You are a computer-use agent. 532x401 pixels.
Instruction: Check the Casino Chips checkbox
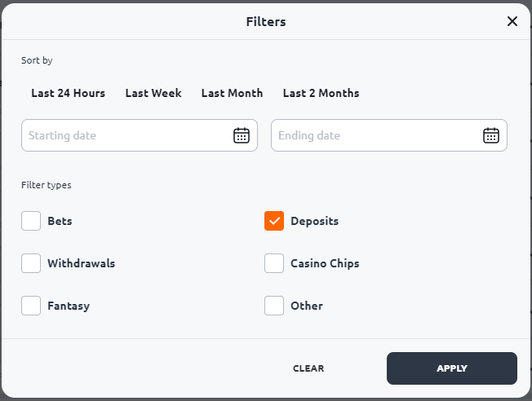274,263
